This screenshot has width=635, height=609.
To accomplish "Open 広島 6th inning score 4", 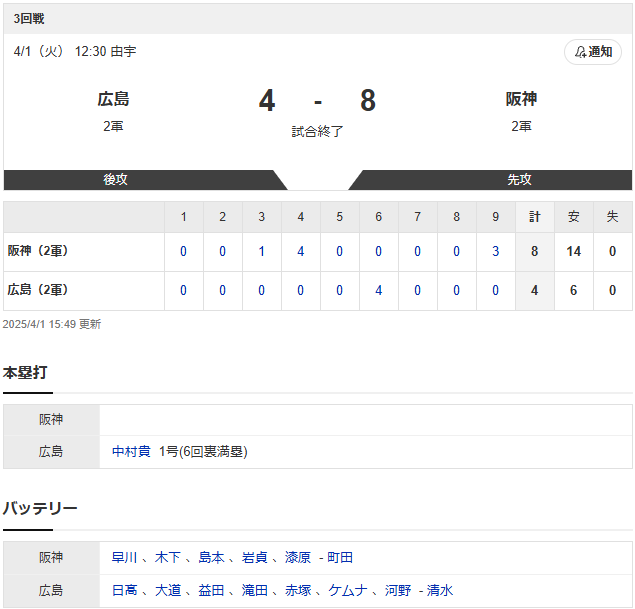I will 378,290.
